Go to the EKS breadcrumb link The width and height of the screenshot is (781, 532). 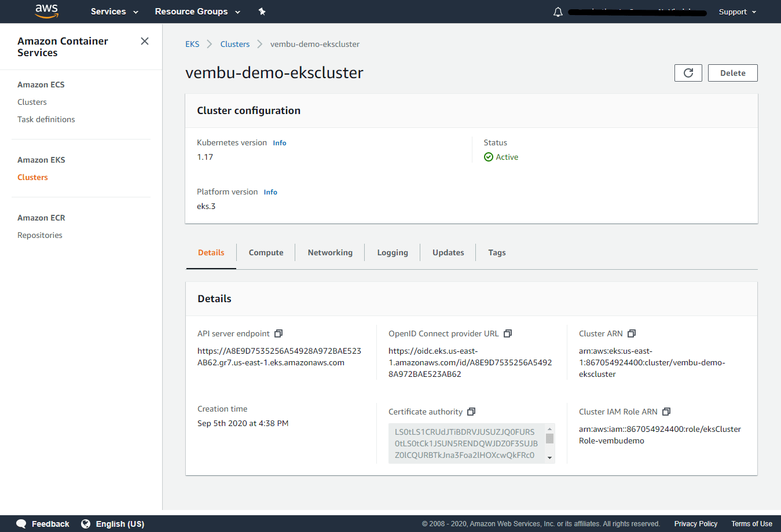point(192,44)
